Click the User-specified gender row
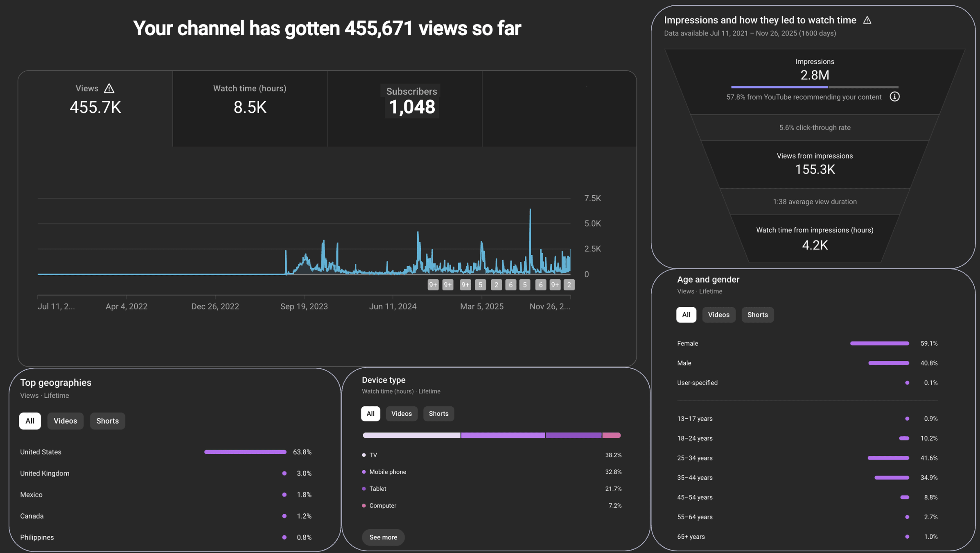This screenshot has height=553, width=980. pyautogui.click(x=807, y=383)
